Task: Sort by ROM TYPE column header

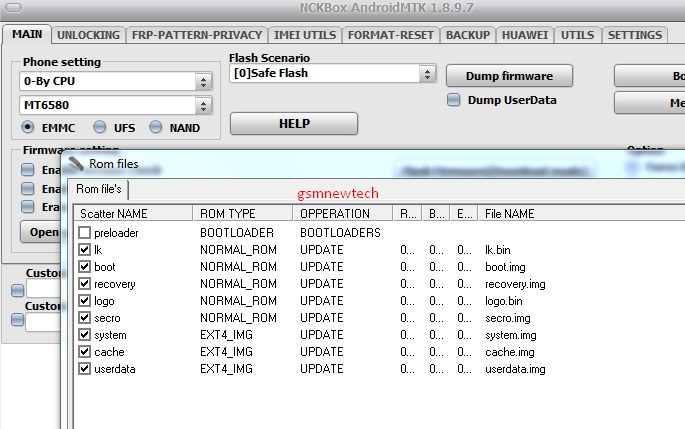Action: click(x=243, y=214)
